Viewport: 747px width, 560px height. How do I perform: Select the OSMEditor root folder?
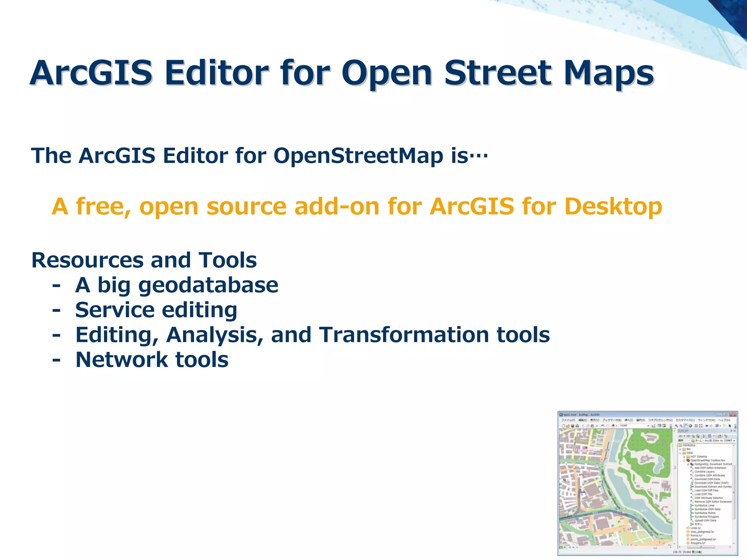tap(687, 445)
